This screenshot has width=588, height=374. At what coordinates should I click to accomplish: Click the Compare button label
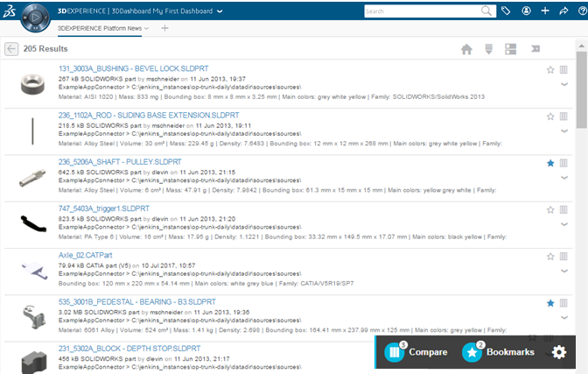click(428, 352)
